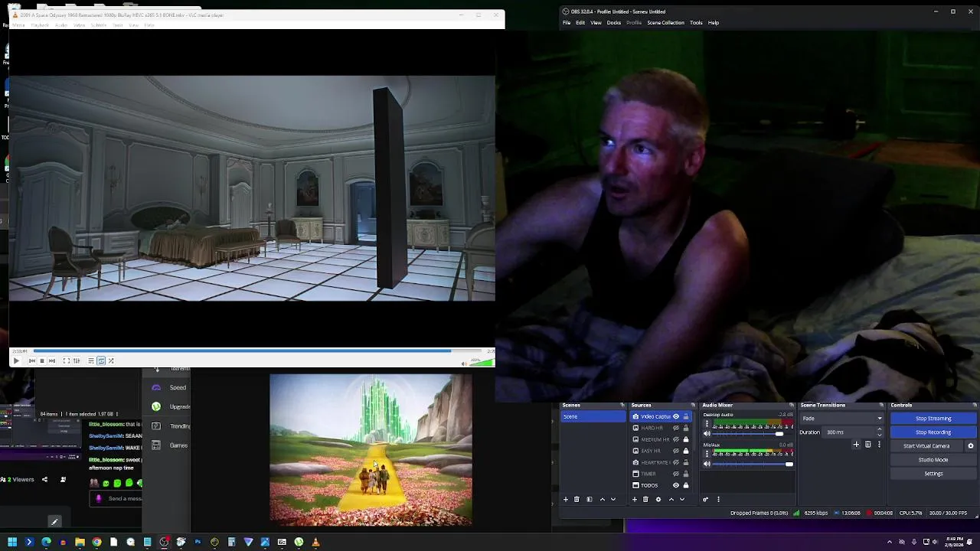
Task: Open virtual camera settings gear icon
Action: click(x=971, y=446)
